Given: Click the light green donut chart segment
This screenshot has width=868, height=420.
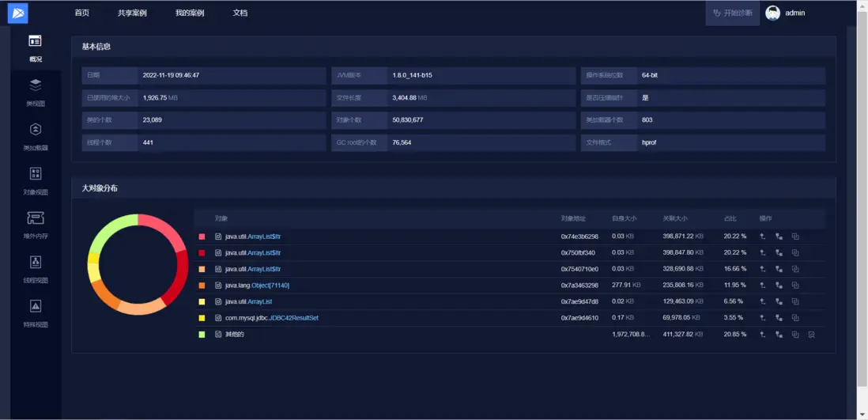Looking at the screenshot, I should (x=110, y=230).
